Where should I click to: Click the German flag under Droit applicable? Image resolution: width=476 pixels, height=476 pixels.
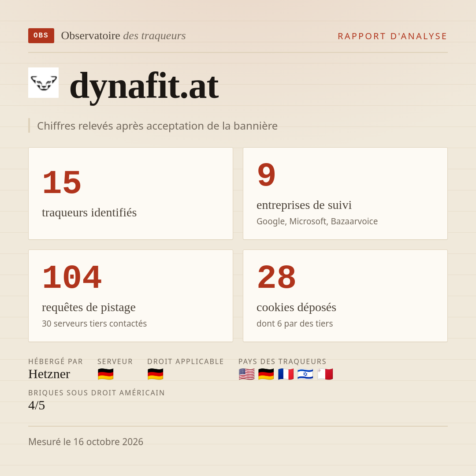point(156,374)
